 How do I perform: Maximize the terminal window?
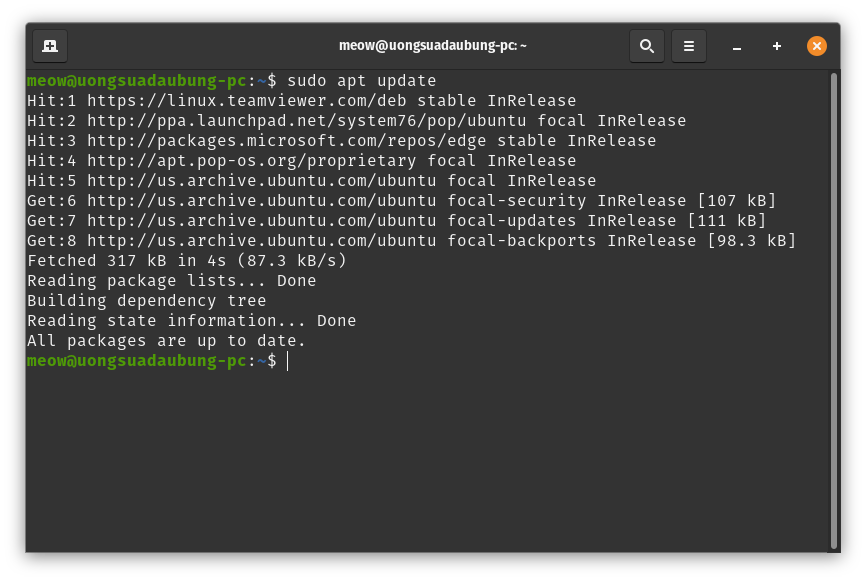pos(777,46)
